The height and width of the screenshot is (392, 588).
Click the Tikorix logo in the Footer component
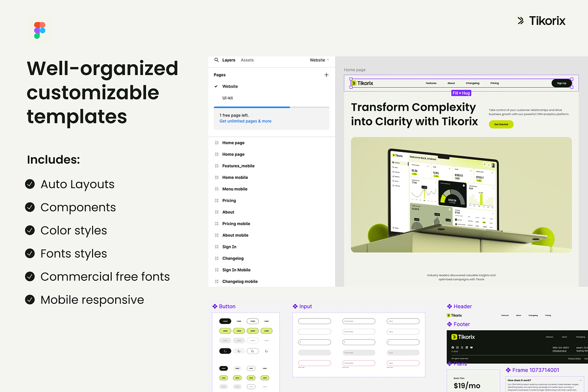click(x=463, y=337)
